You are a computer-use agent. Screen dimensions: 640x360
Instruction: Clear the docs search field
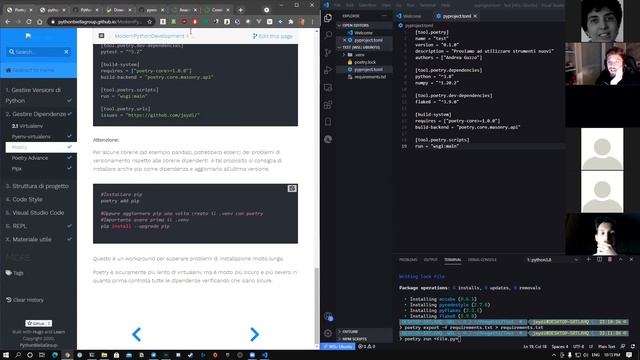(x=67, y=52)
